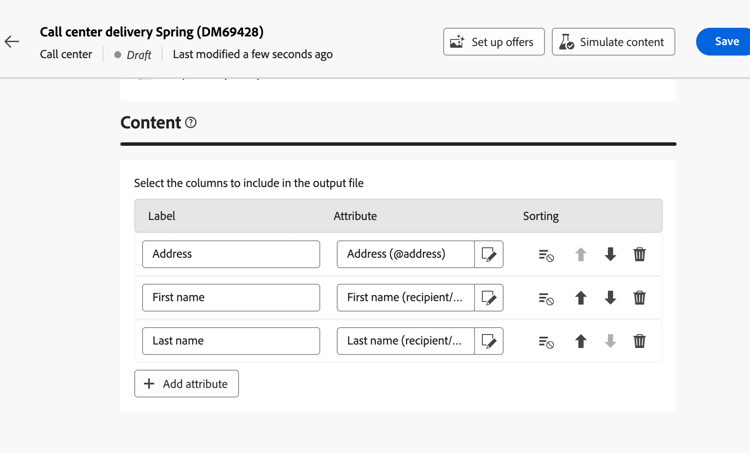Open Set up offers

pyautogui.click(x=494, y=42)
